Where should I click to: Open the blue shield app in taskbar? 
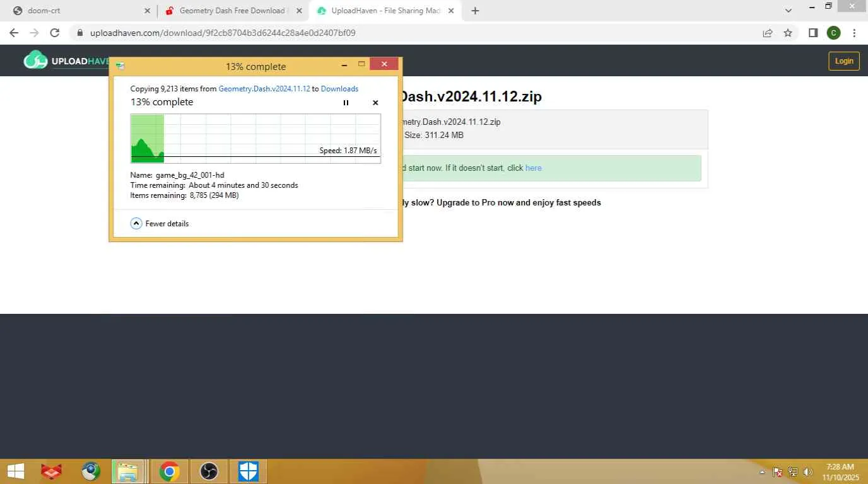tap(249, 471)
